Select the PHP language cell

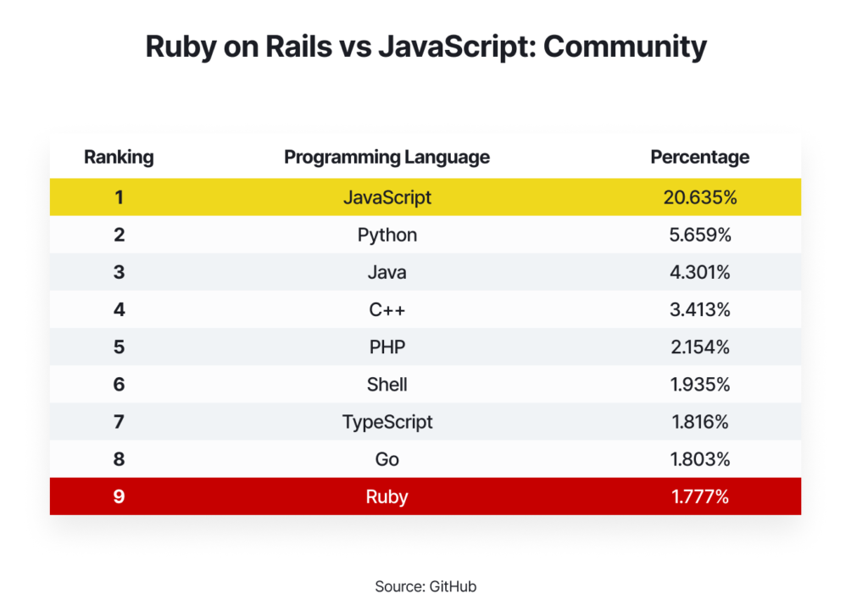[x=387, y=347]
